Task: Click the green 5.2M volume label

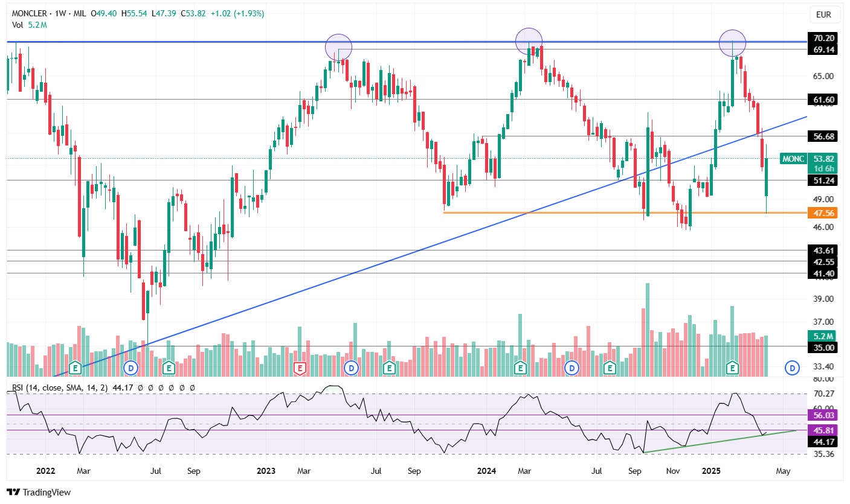Action: point(823,336)
